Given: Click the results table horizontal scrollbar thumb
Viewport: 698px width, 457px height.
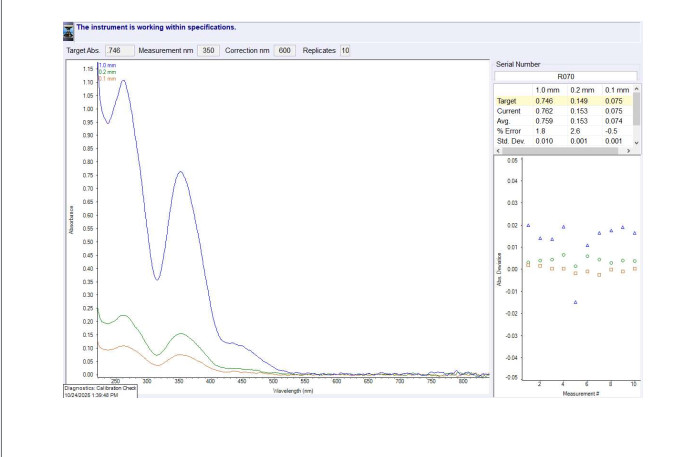Looking at the screenshot, I should coord(560,150).
